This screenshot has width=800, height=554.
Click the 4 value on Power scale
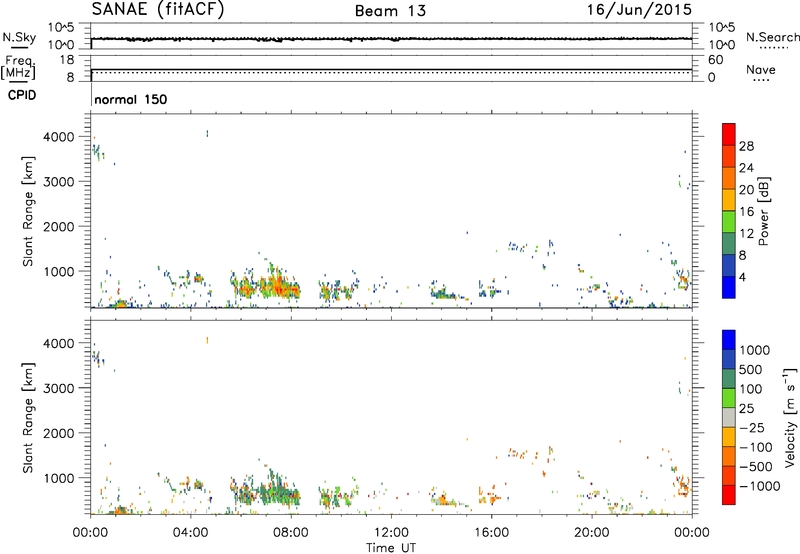tap(742, 277)
